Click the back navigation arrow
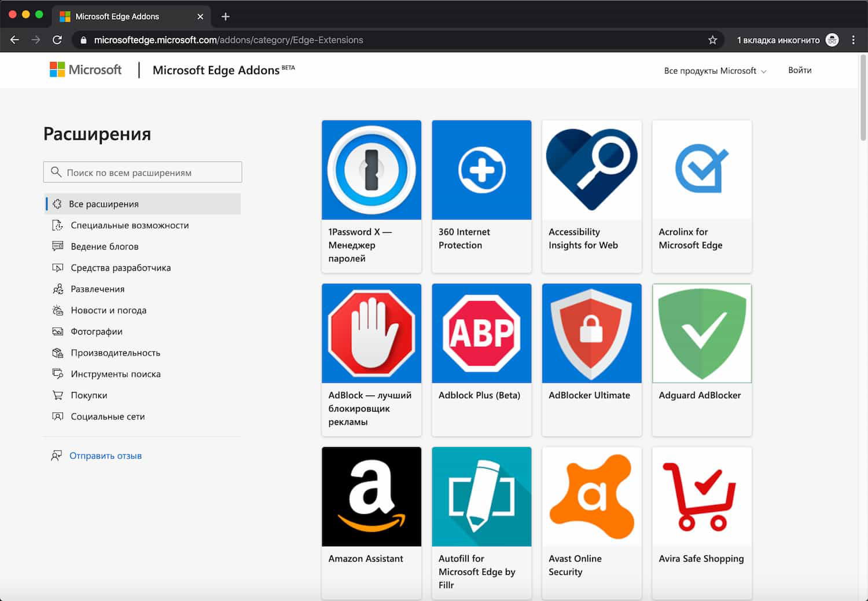 point(14,40)
